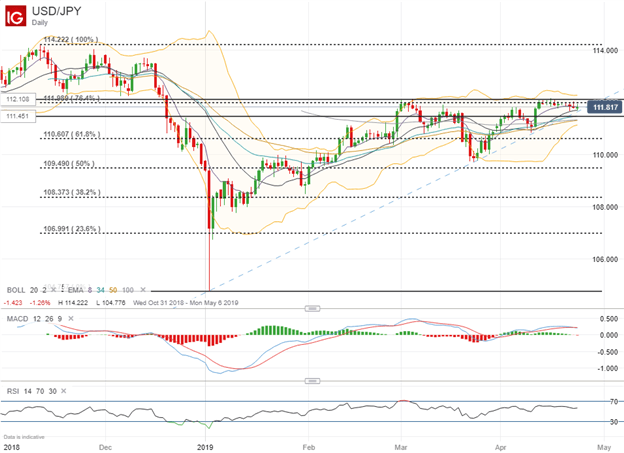Click the Apr label on time axis

(x=500, y=447)
